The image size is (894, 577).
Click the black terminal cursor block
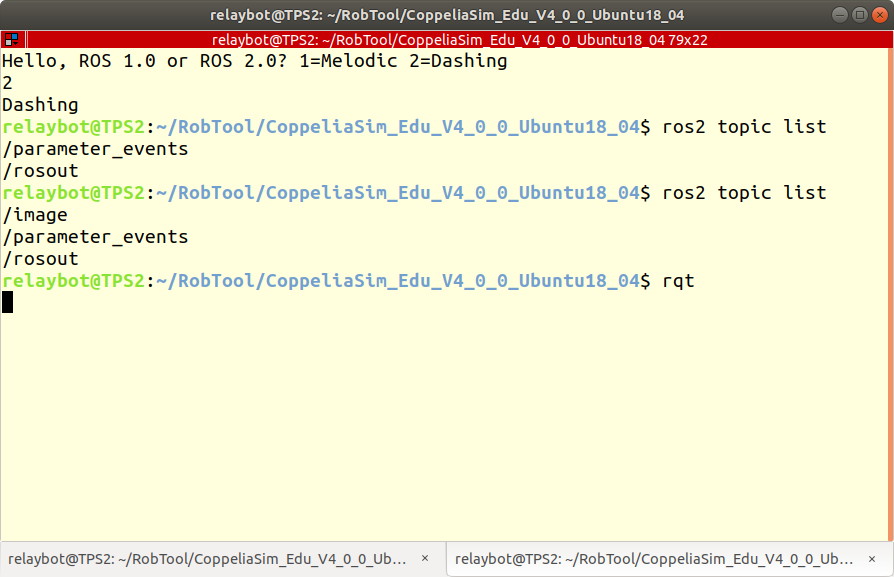(7, 302)
